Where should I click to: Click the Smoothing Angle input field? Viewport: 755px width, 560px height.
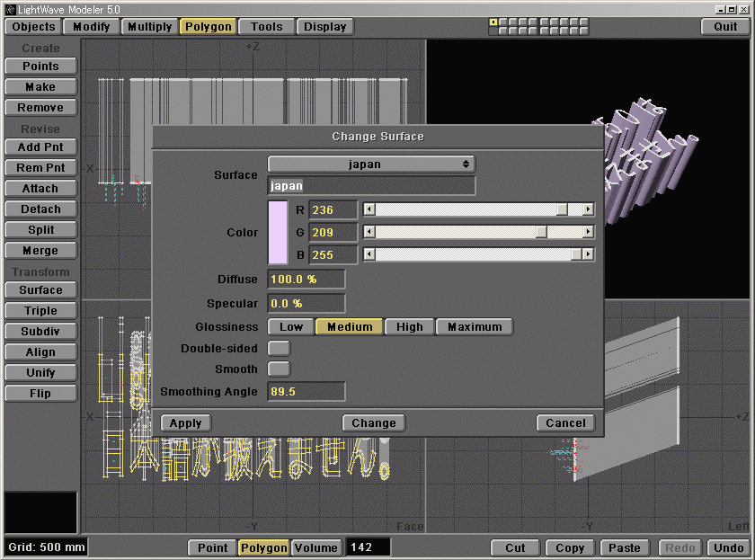click(x=306, y=392)
